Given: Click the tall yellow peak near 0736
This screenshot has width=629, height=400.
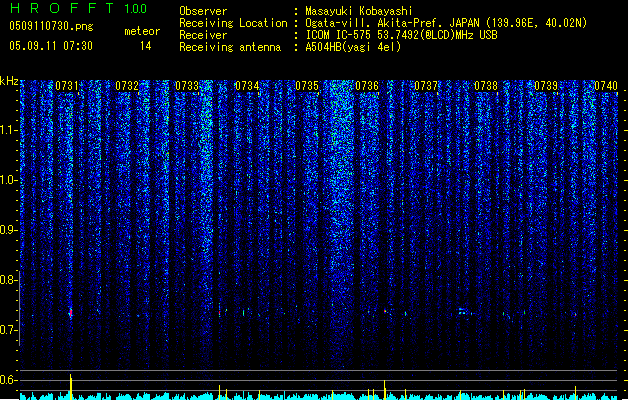Looking at the screenshot, I should [385, 390].
